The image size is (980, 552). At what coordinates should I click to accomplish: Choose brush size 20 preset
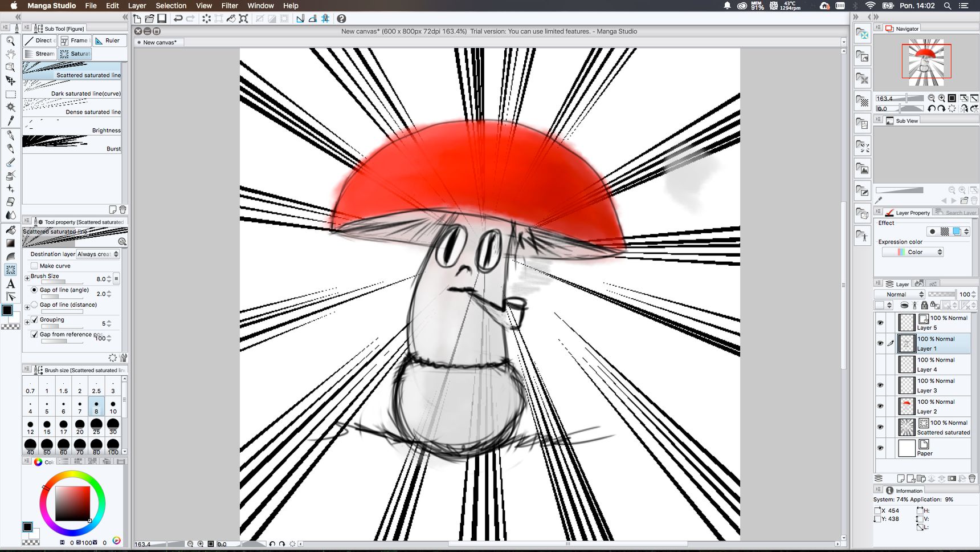[x=80, y=427]
